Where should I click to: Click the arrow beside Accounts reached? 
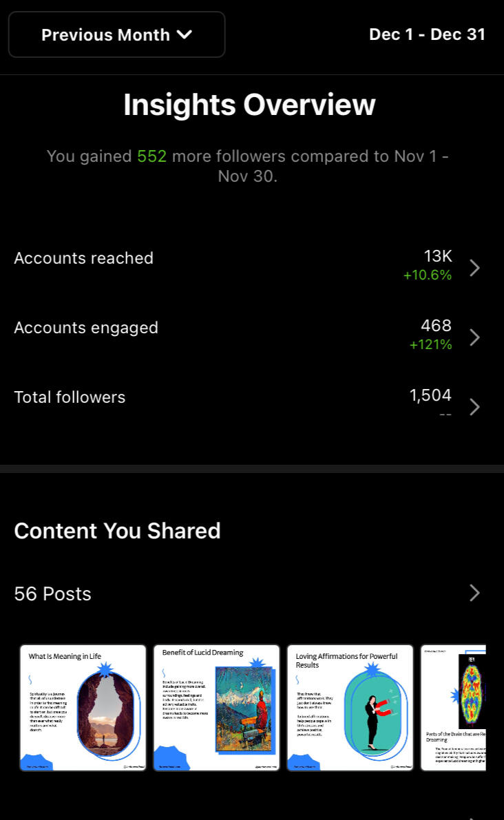pyautogui.click(x=474, y=268)
